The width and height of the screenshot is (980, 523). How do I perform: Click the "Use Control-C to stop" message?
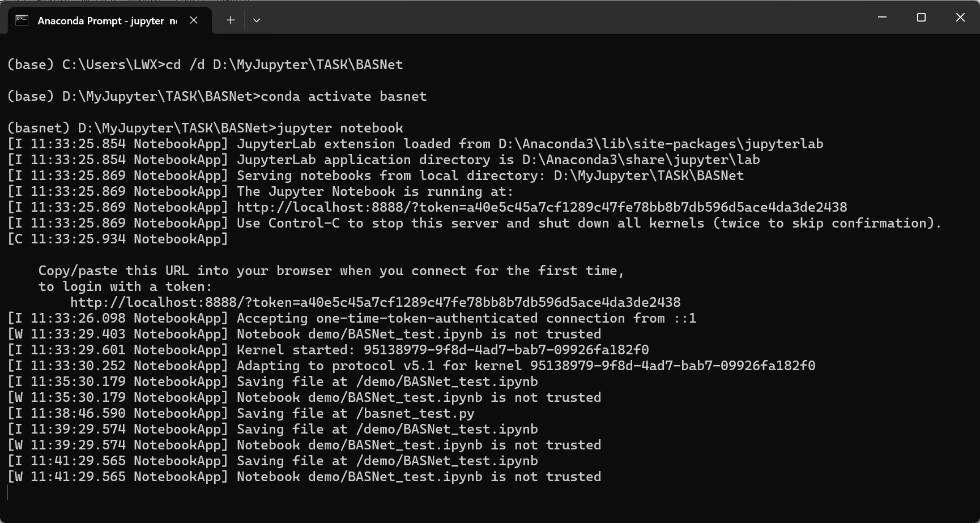click(589, 224)
